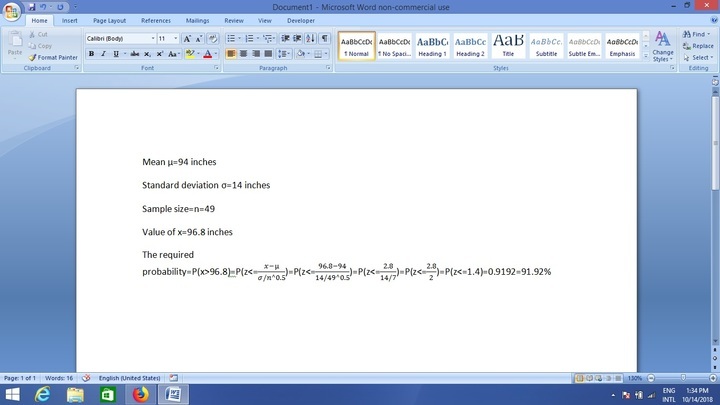Click the Format Painter tool
The width and height of the screenshot is (720, 405).
tap(57, 57)
